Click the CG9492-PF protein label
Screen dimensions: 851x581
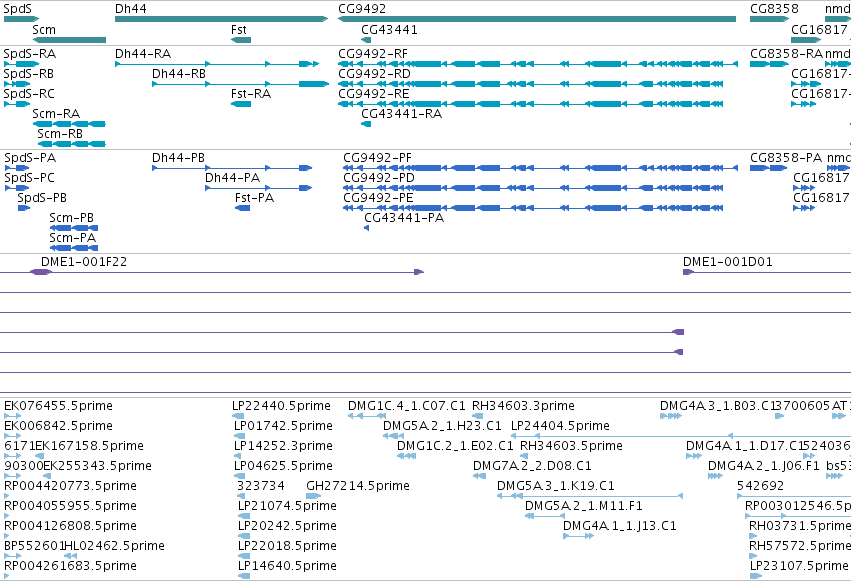pyautogui.click(x=377, y=158)
